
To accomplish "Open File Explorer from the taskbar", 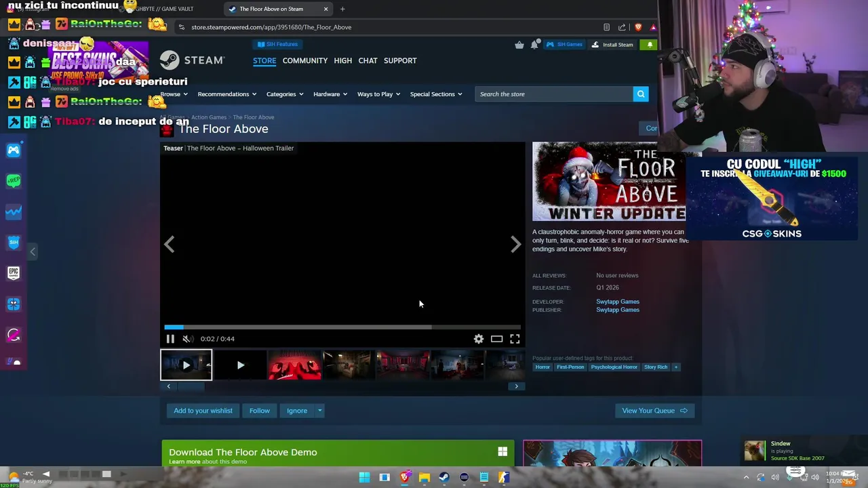I will (425, 477).
